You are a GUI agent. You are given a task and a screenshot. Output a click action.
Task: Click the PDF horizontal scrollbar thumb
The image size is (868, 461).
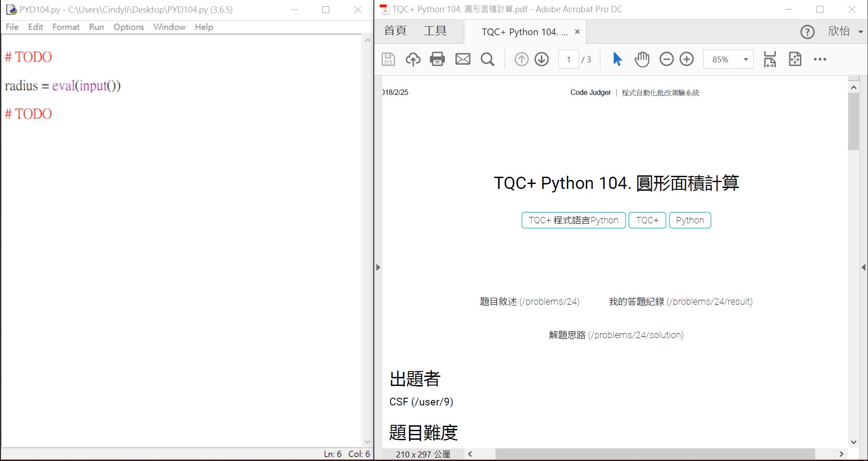pos(655,454)
